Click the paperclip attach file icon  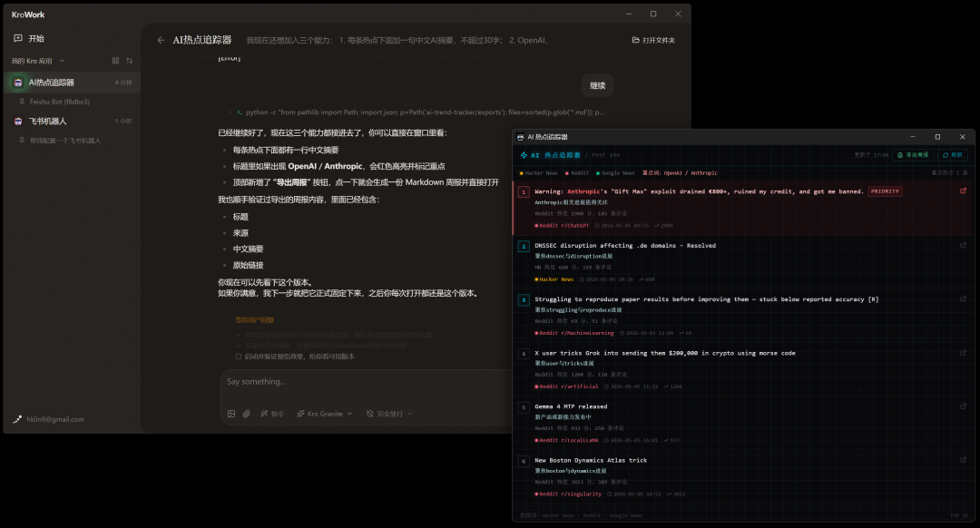point(247,414)
